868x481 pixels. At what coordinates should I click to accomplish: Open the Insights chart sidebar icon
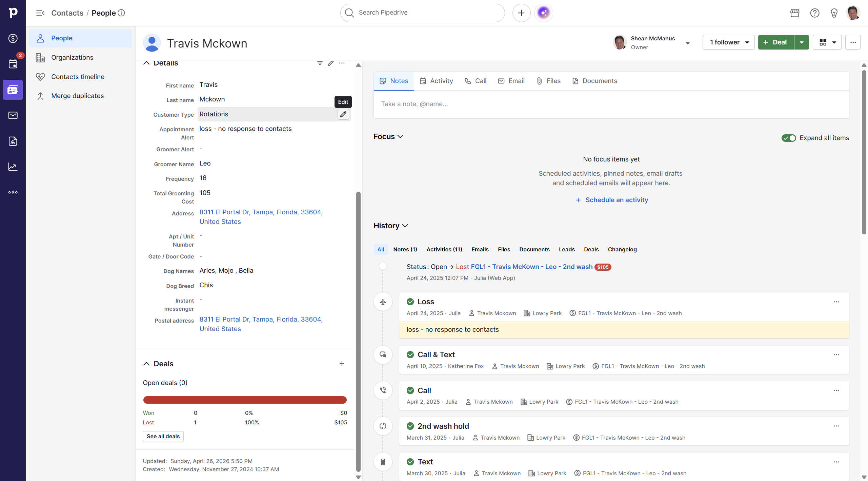[x=13, y=167]
